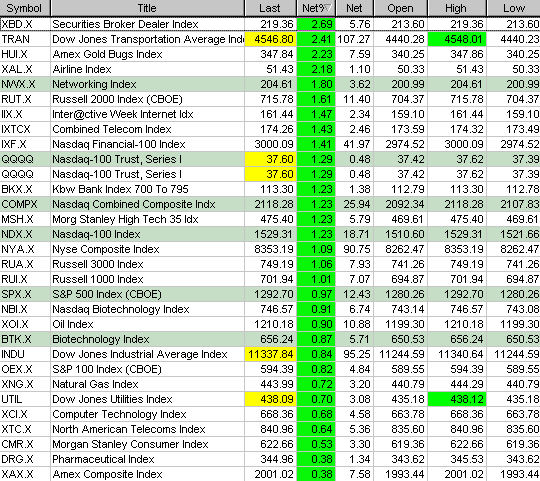This screenshot has width=540, height=481.
Task: Select Inter@ctive Week Internet Idx row
Action: pyautogui.click(x=270, y=114)
